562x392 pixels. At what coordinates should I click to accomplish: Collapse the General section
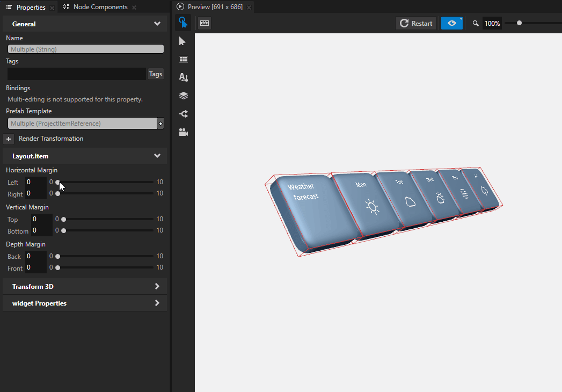pos(157,23)
